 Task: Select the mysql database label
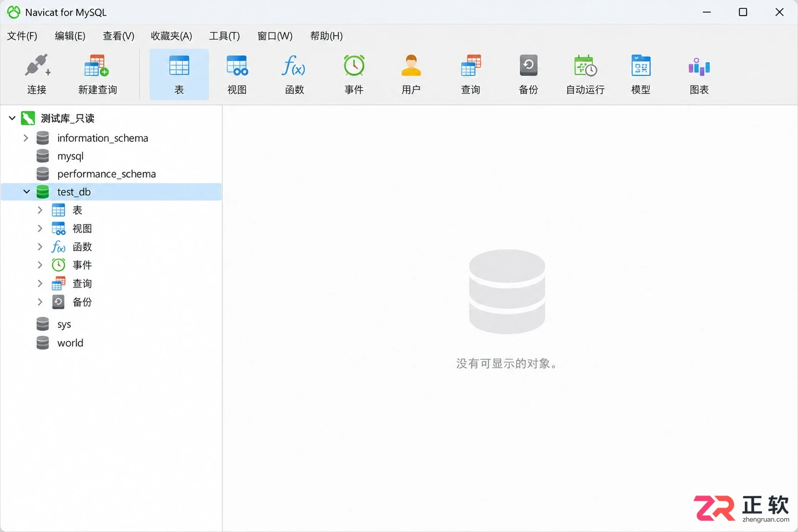point(70,156)
